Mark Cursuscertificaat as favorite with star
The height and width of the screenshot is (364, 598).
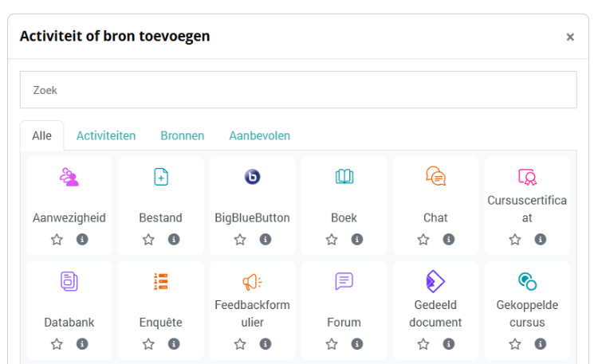515,239
